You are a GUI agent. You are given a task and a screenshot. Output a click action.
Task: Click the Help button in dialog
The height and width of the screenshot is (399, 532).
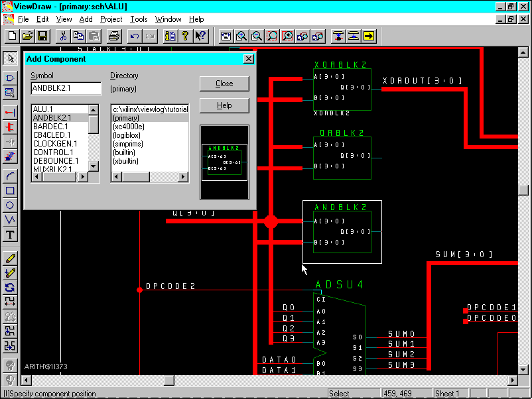pyautogui.click(x=224, y=105)
